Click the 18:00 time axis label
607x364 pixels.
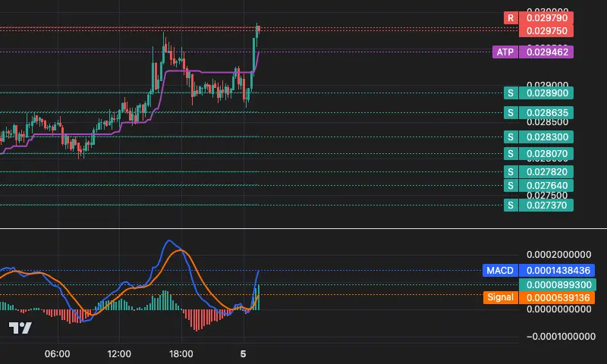pyautogui.click(x=181, y=354)
